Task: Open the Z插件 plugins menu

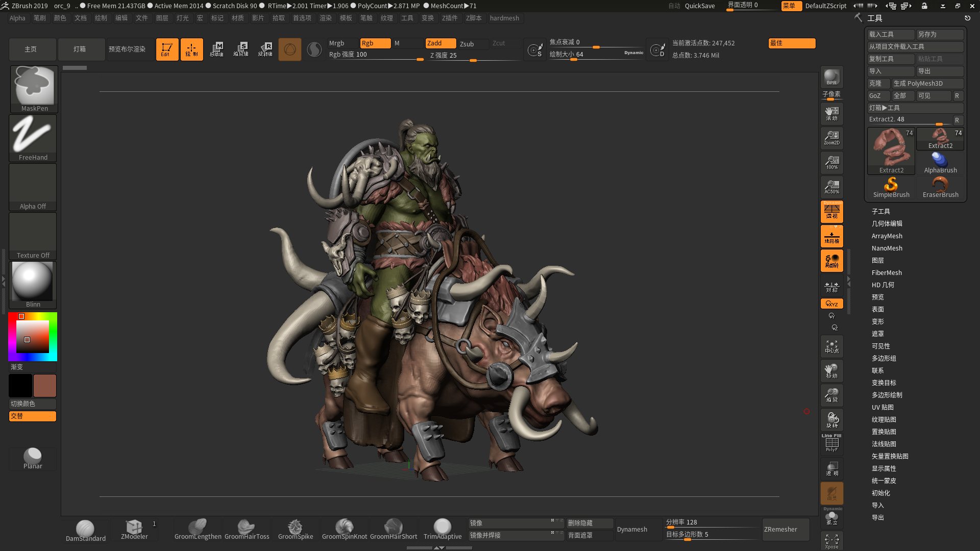Action: point(449,18)
